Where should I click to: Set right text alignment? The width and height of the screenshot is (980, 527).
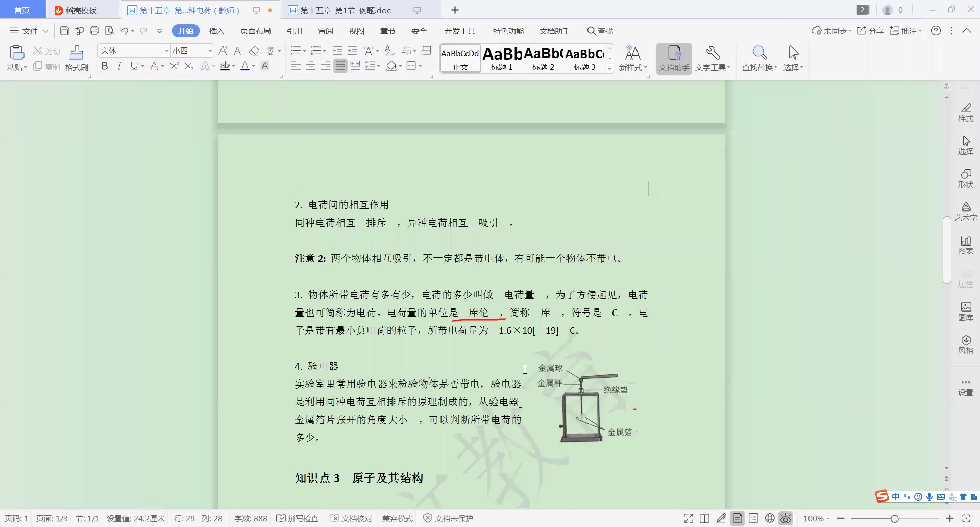point(325,66)
